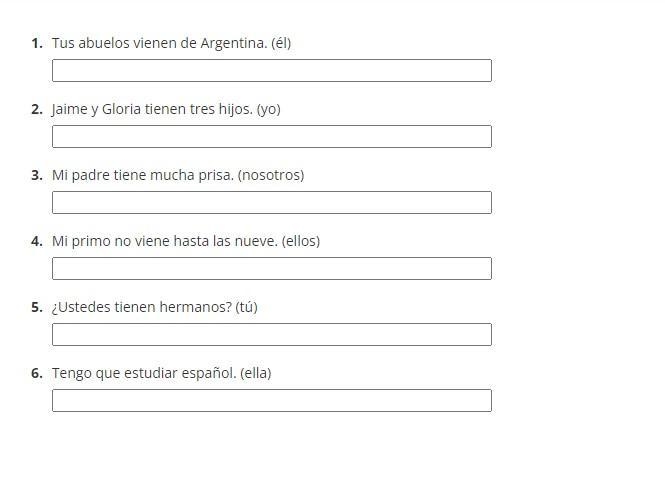Click the number label '1.'
665x482 pixels.
[x=37, y=43]
